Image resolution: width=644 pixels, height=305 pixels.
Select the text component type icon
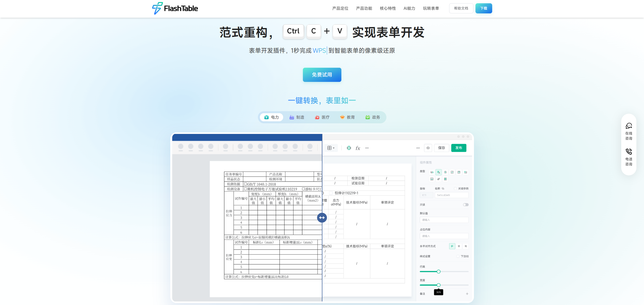click(x=439, y=172)
